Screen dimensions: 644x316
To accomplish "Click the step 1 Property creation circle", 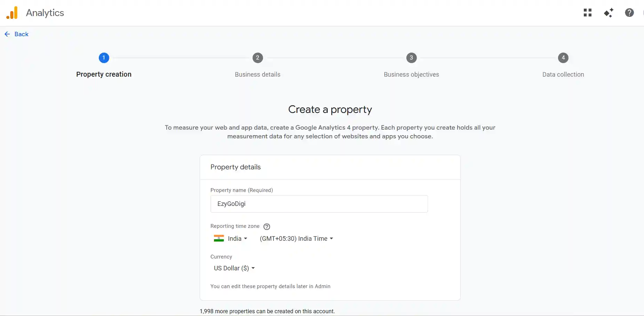I will pyautogui.click(x=104, y=58).
